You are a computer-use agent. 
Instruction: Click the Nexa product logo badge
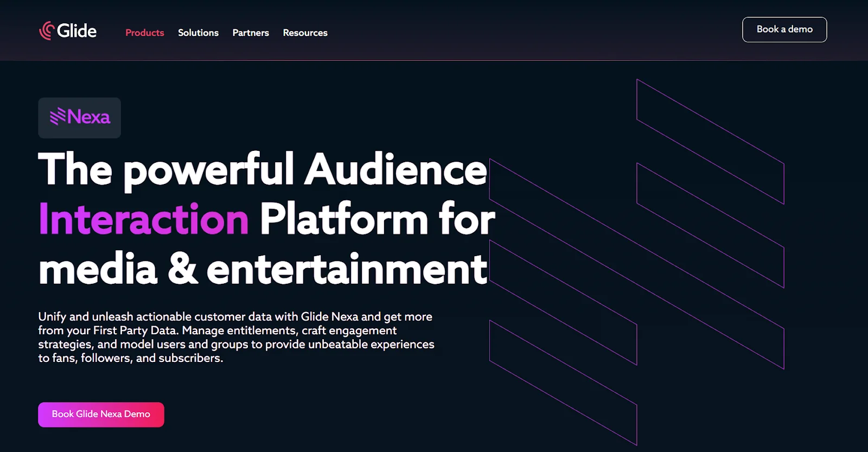pos(79,118)
